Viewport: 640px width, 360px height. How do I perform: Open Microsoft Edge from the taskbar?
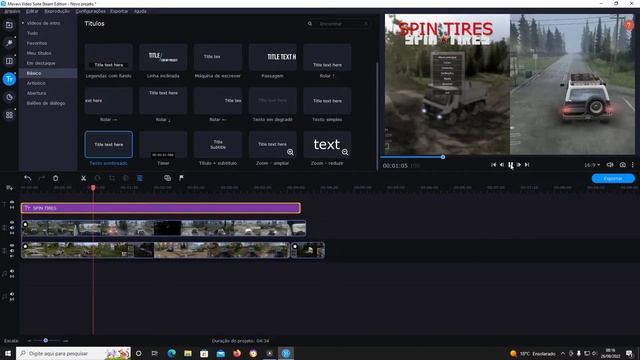coord(171,353)
